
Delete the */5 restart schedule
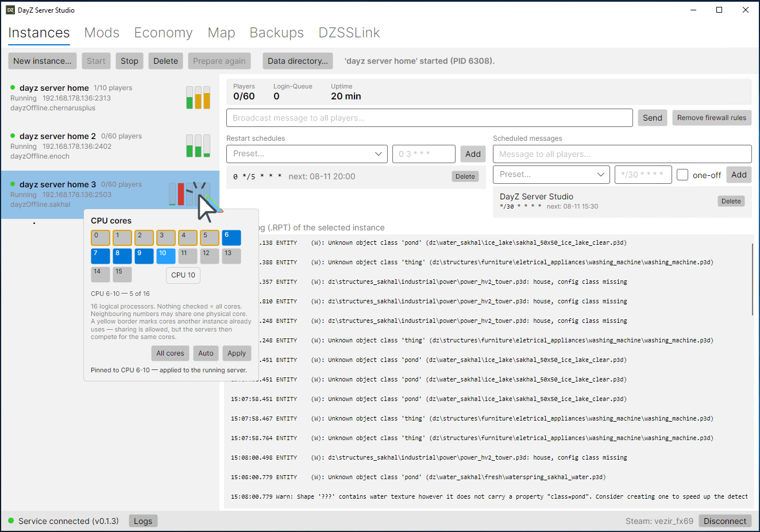pos(465,176)
